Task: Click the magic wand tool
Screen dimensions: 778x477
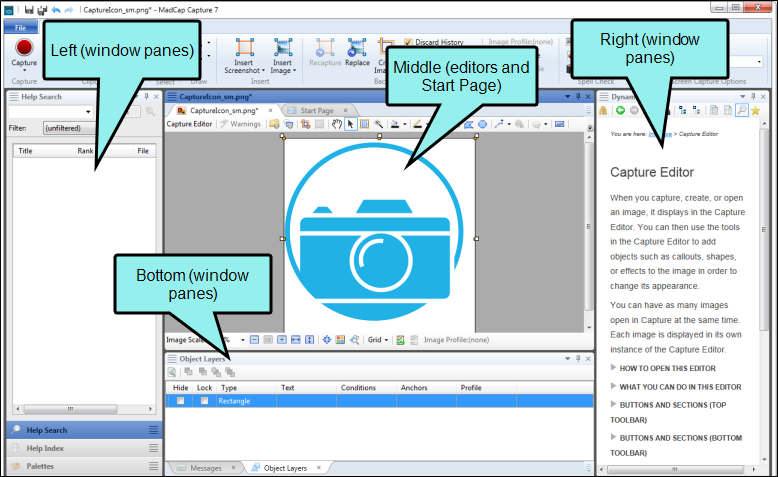Action: pyautogui.click(x=378, y=124)
